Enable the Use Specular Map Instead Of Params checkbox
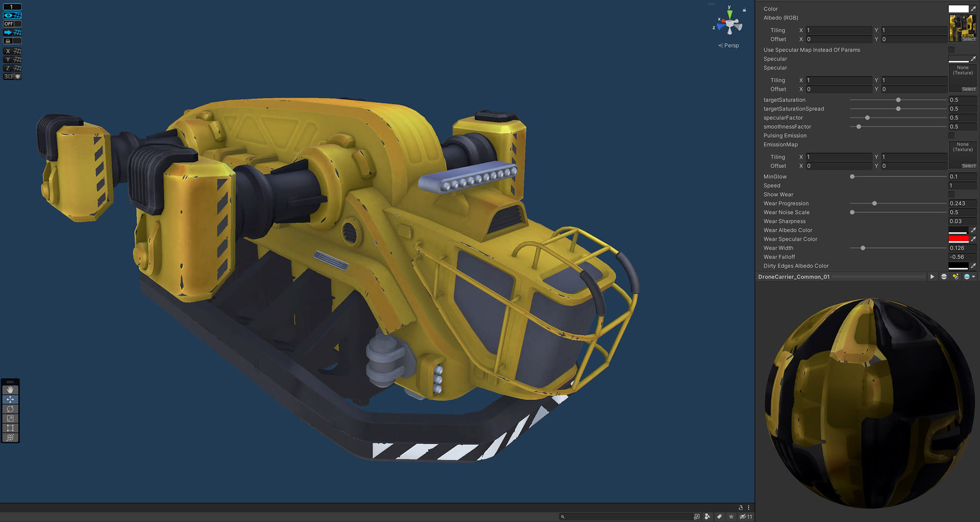This screenshot has width=980, height=522. click(952, 49)
